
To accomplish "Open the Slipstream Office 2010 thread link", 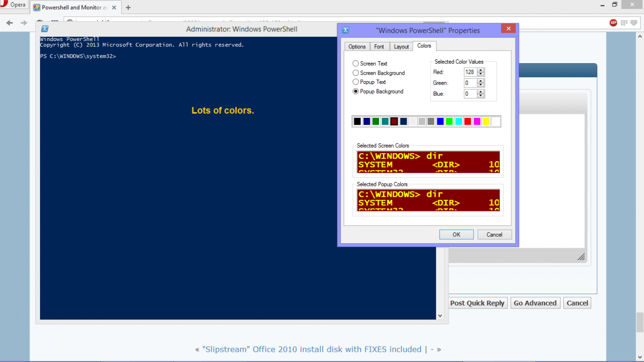I will point(312,349).
